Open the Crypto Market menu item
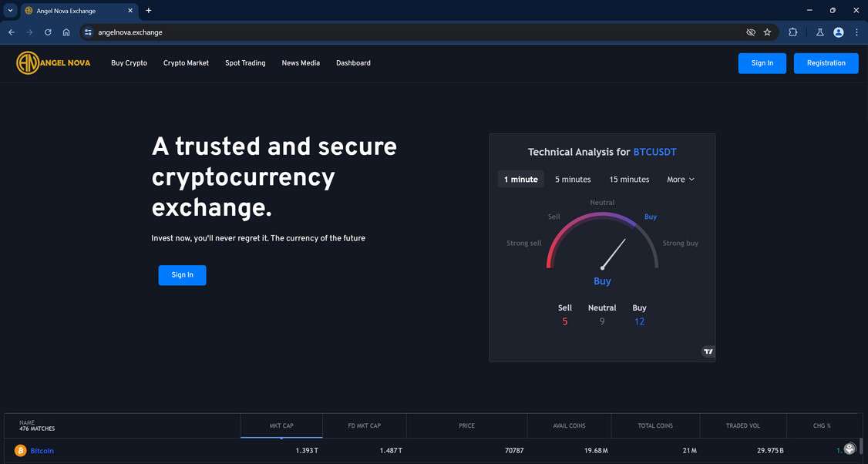The width and height of the screenshot is (868, 464). coord(185,62)
